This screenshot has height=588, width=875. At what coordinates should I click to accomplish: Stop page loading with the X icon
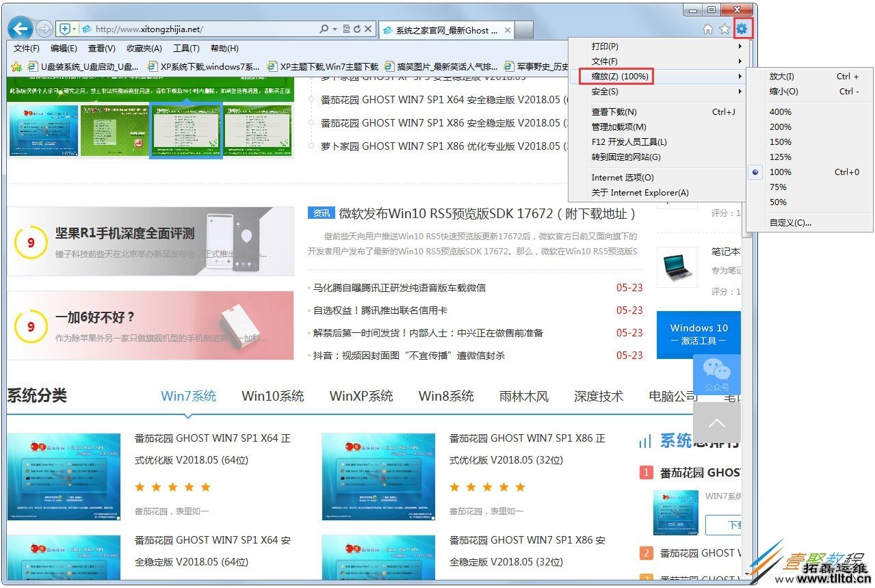[367, 29]
